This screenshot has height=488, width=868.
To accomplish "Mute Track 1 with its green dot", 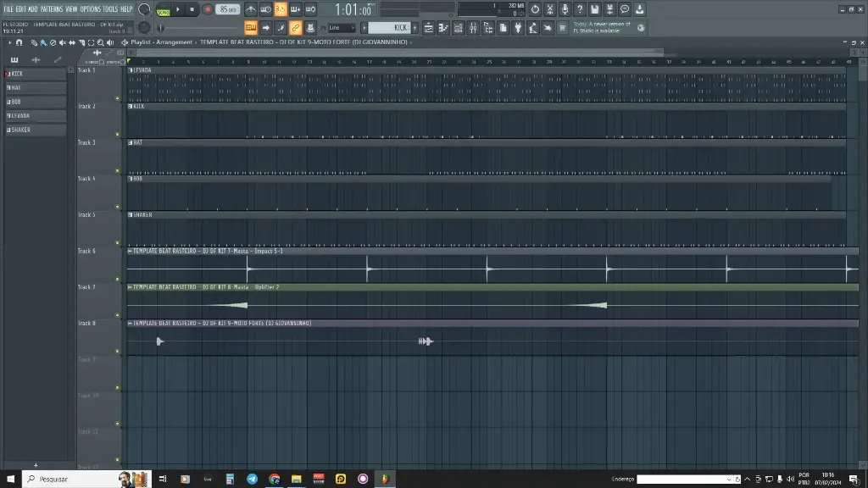I will point(117,98).
